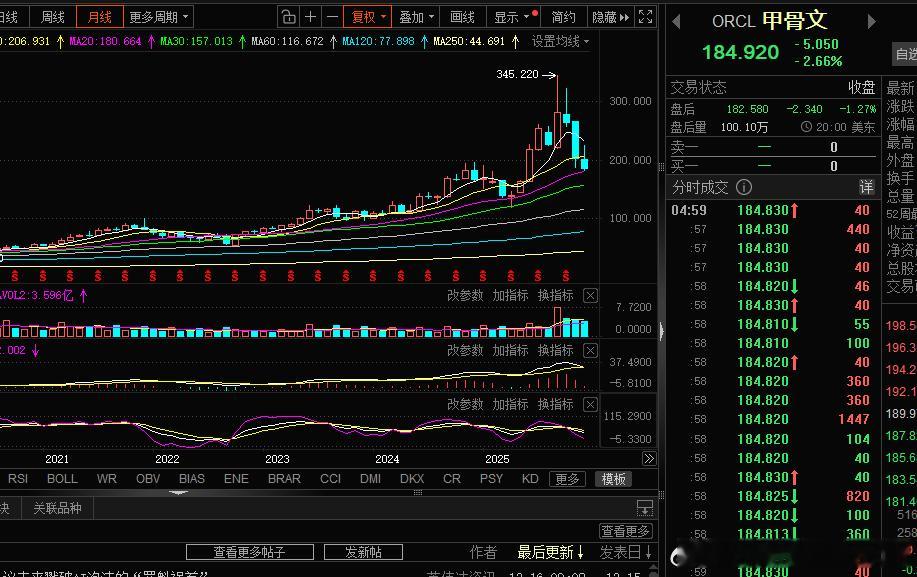This screenshot has height=577, width=917.
Task: Open 模板 template button
Action: point(613,479)
